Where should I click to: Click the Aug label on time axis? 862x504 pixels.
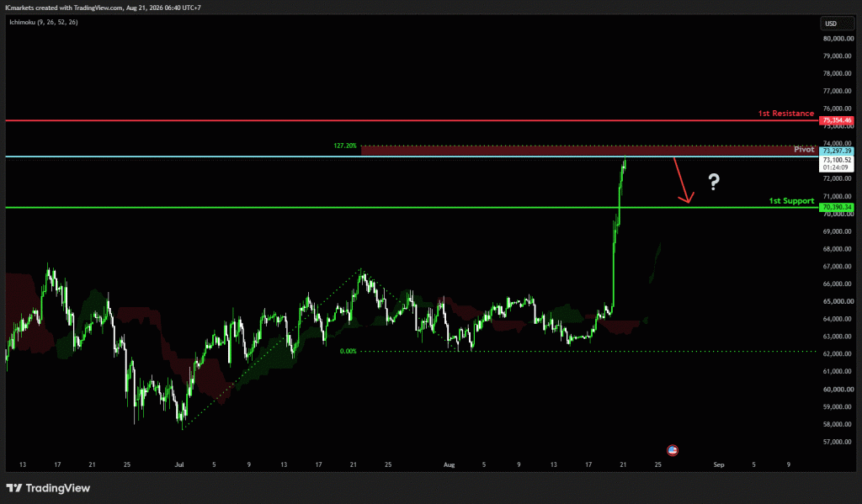click(x=450, y=465)
